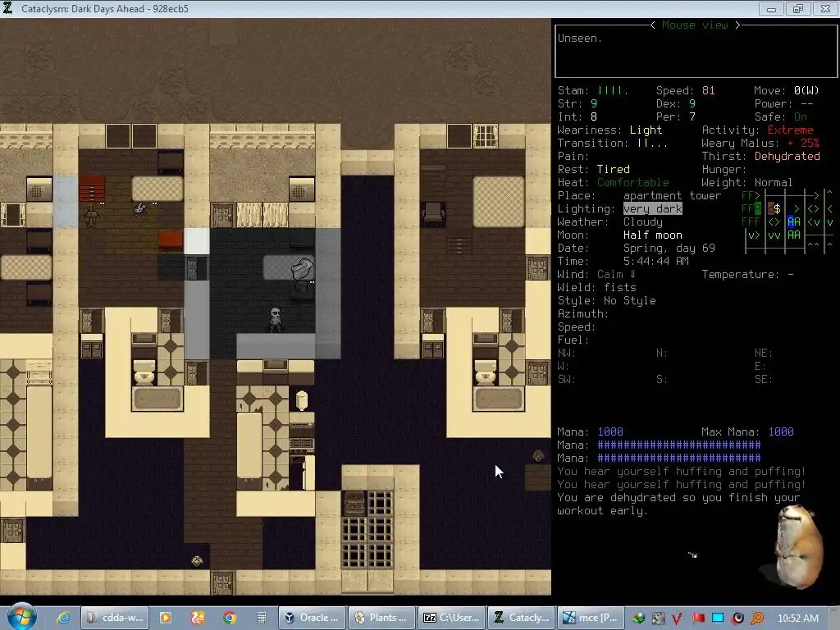This screenshot has width=840, height=630.
Task: Click the small grey creature near the checkered bed
Action: [x=140, y=208]
